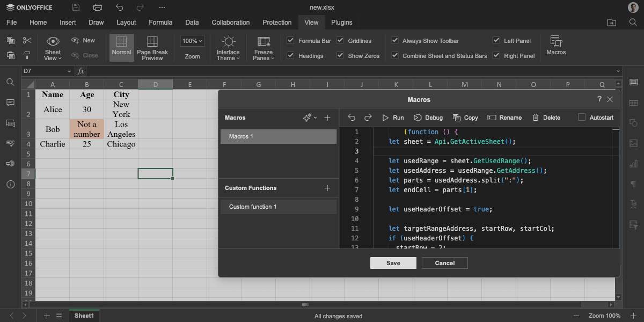
Task: Open Paragraph settings in right sidebar
Action: click(634, 184)
